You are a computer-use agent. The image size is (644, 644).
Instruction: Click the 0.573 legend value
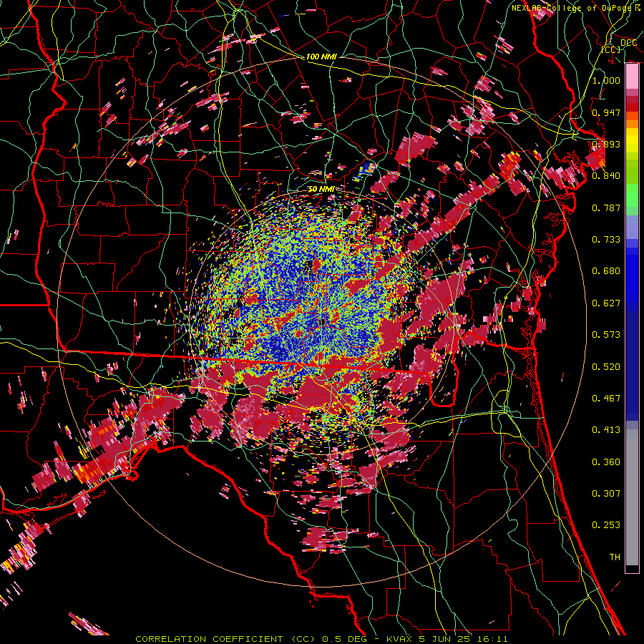[606, 335]
